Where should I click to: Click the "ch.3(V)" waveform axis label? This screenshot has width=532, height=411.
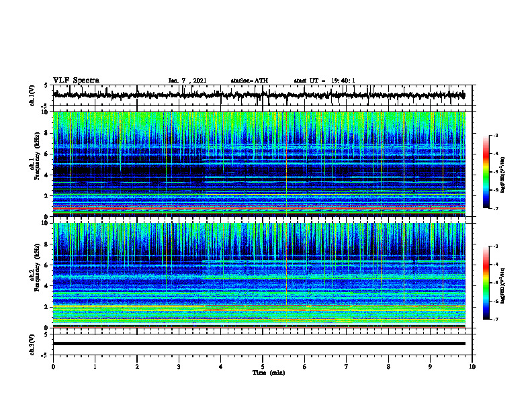pyautogui.click(x=32, y=345)
